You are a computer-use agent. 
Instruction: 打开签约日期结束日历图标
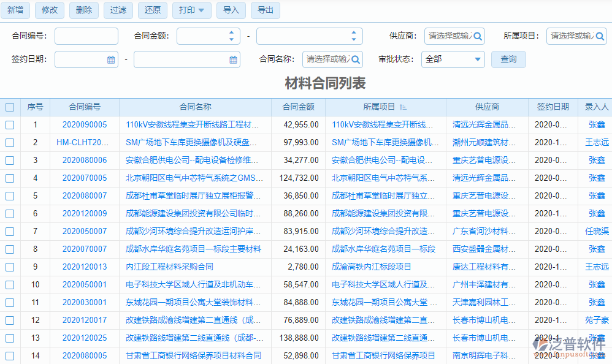232,59
